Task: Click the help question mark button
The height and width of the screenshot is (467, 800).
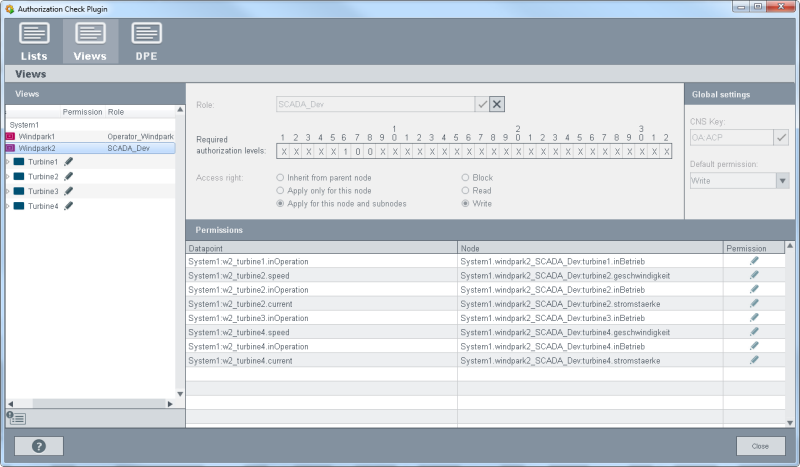Action: (39, 446)
